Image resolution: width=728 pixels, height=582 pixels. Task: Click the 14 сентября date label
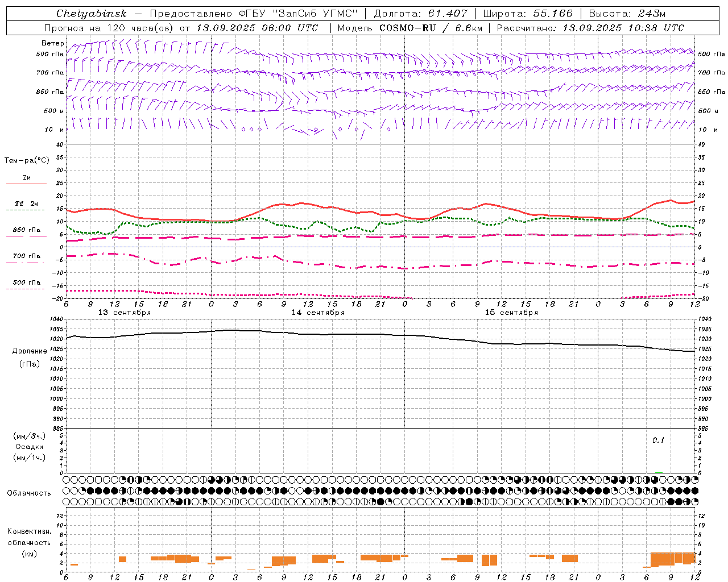pos(318,313)
